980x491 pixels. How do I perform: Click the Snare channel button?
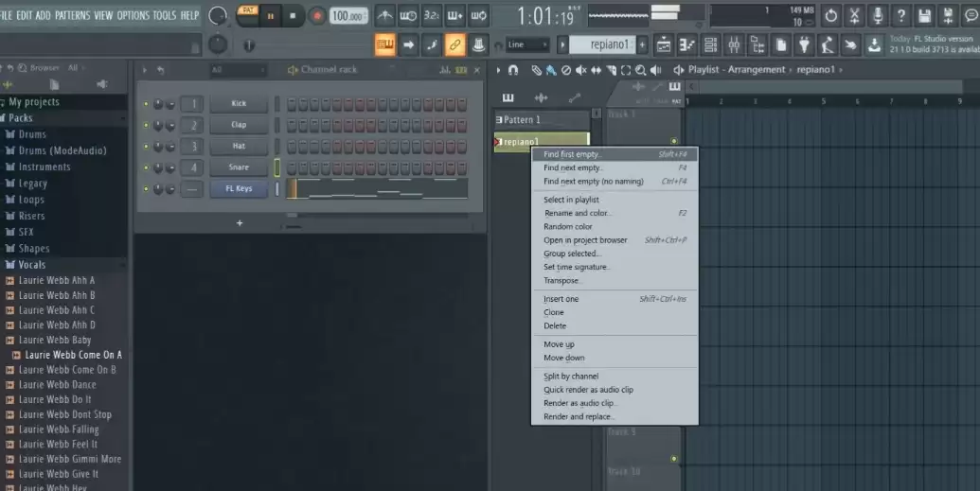tap(239, 167)
